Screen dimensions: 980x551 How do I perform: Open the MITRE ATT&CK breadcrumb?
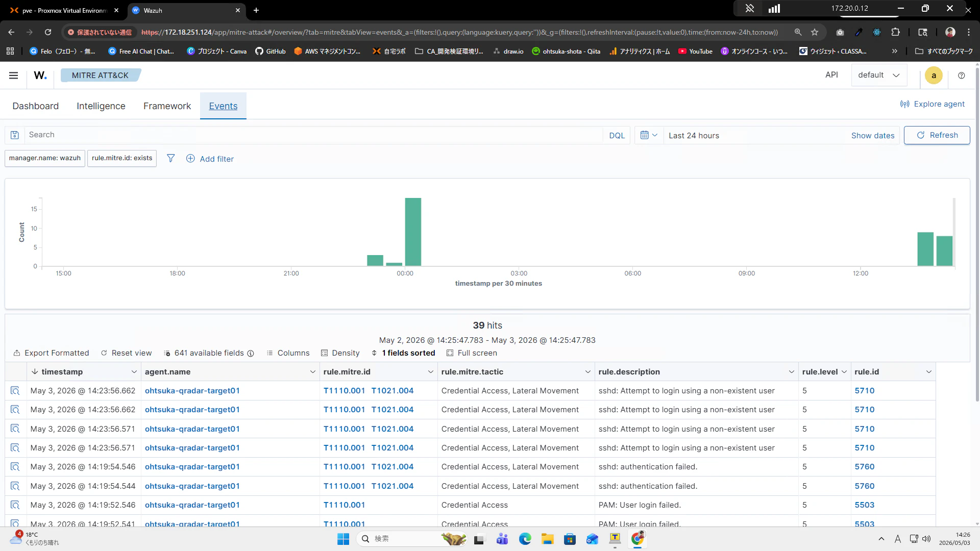coord(100,76)
